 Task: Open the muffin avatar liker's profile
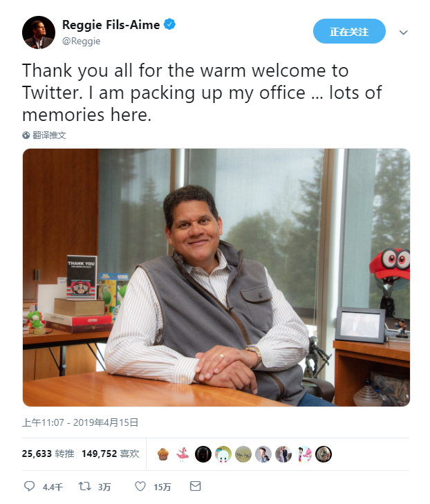pos(162,454)
